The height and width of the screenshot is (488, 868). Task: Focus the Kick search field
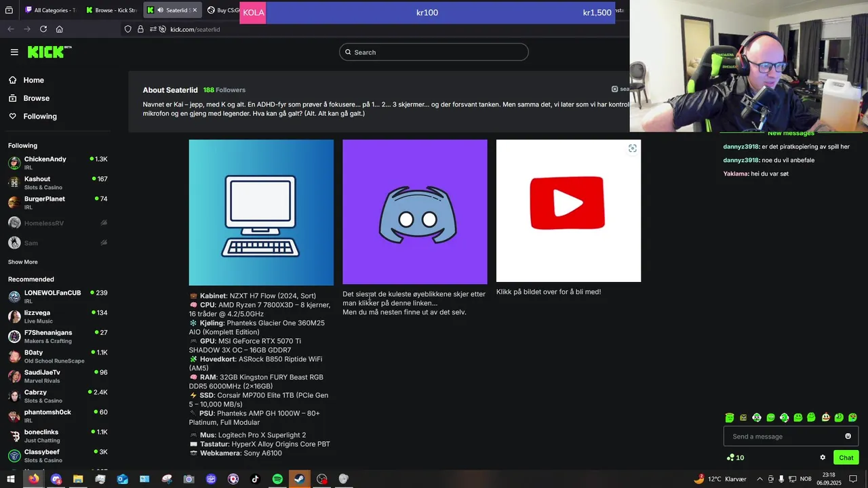pyautogui.click(x=434, y=52)
